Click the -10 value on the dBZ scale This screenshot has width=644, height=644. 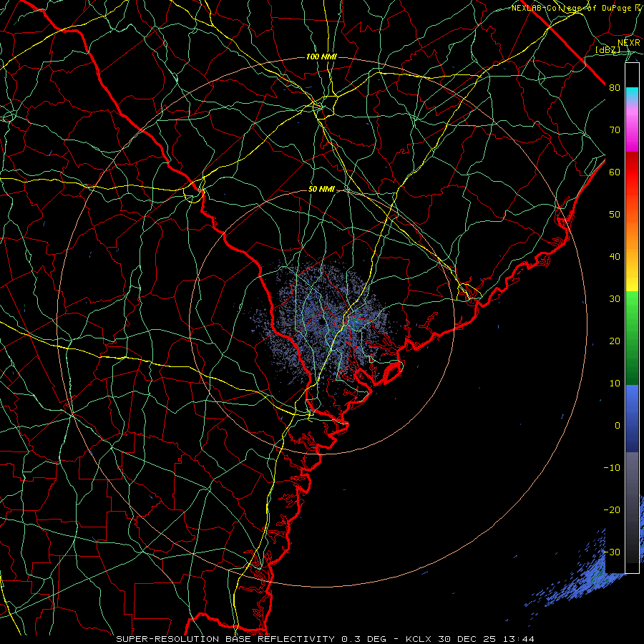612,468
